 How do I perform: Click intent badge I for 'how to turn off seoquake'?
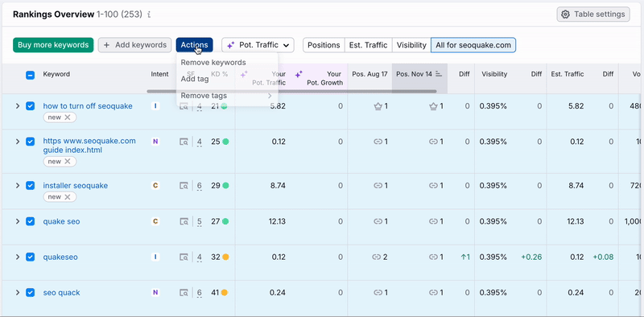point(155,106)
